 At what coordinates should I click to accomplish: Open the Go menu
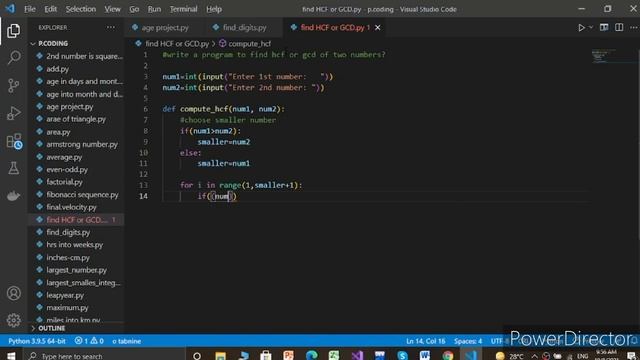(x=134, y=9)
